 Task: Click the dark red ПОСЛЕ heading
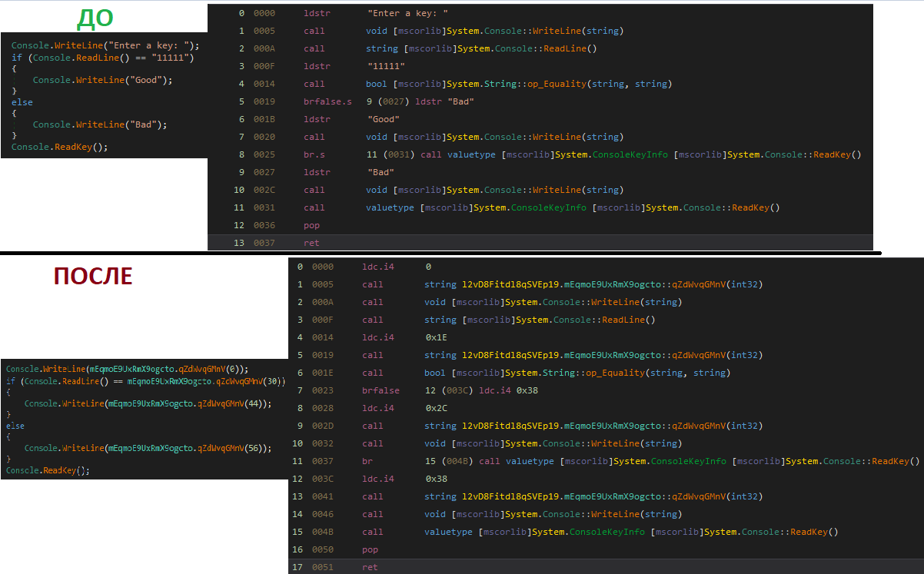(92, 277)
